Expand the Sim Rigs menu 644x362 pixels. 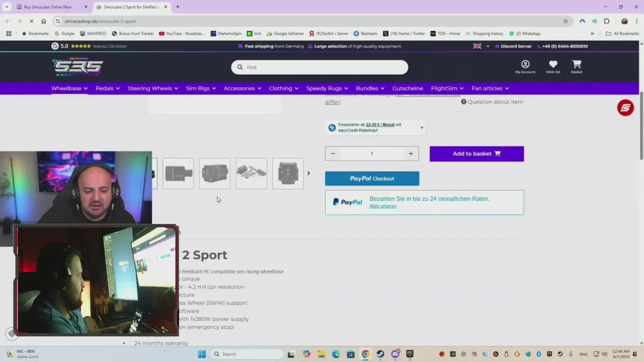pos(201,88)
